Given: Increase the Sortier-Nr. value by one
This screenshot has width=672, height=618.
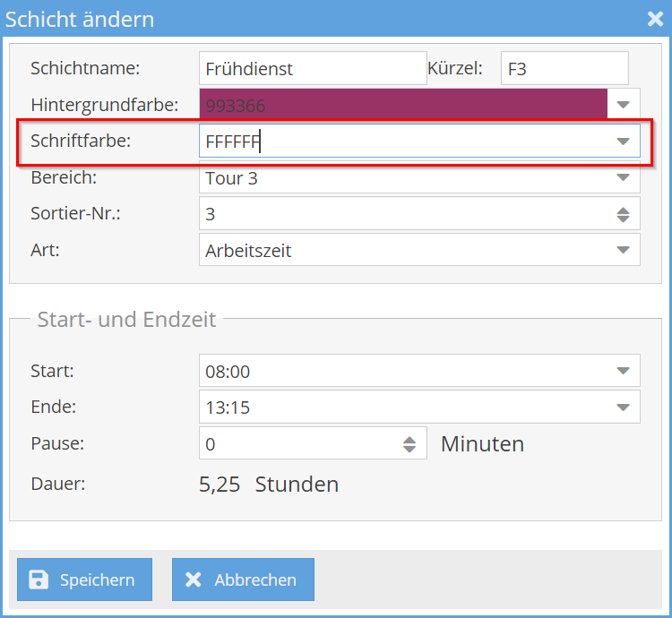Looking at the screenshot, I should click(x=624, y=210).
